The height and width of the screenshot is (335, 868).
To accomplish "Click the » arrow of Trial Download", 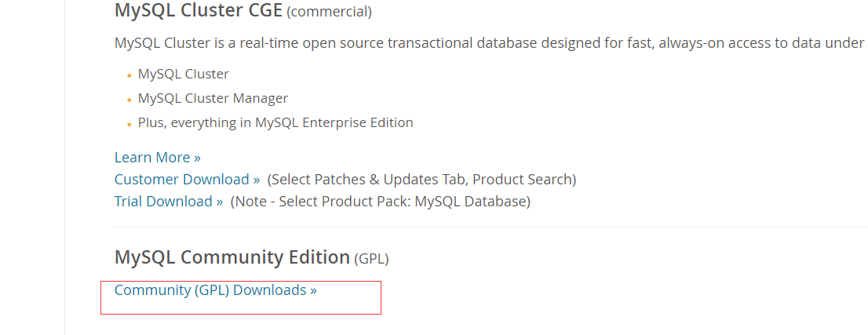I will [x=220, y=202].
